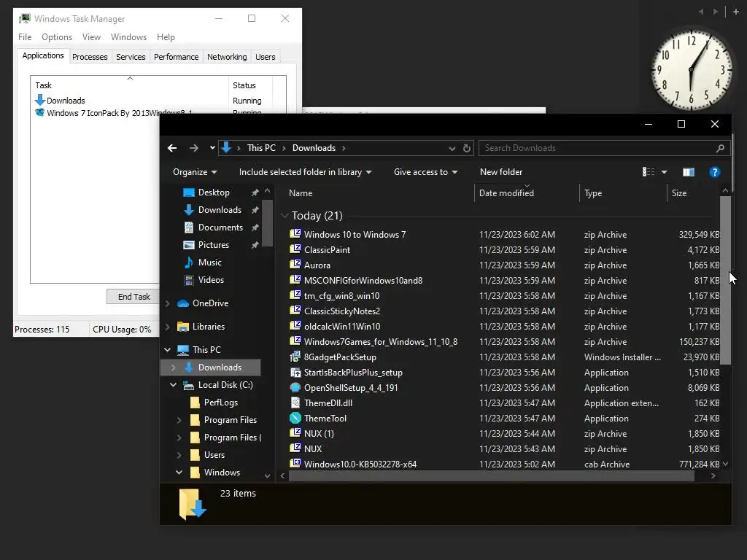Image resolution: width=747 pixels, height=560 pixels.
Task: Collapse the This PC tree node
Action: 167,350
